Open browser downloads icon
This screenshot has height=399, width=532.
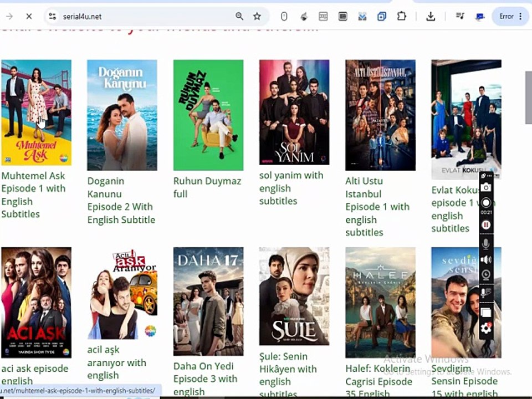[431, 16]
